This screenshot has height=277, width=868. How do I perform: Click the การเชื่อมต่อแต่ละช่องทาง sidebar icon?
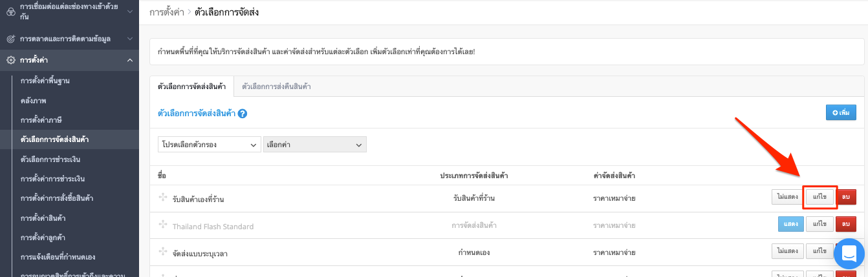(x=10, y=12)
